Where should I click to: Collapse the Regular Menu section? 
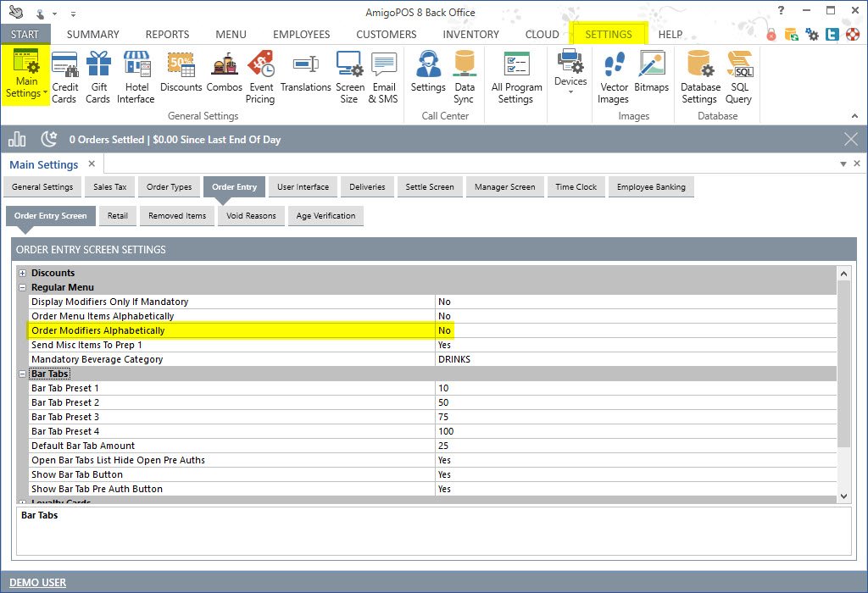pyautogui.click(x=23, y=287)
